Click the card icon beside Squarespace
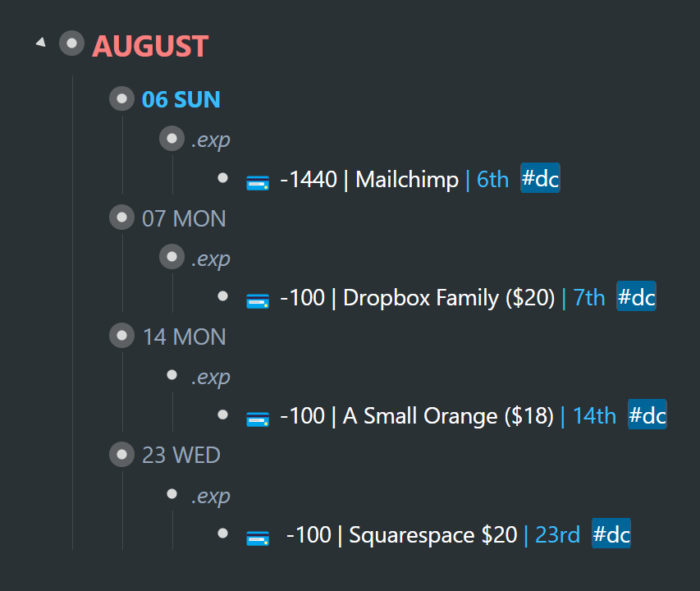The width and height of the screenshot is (700, 591). (258, 538)
